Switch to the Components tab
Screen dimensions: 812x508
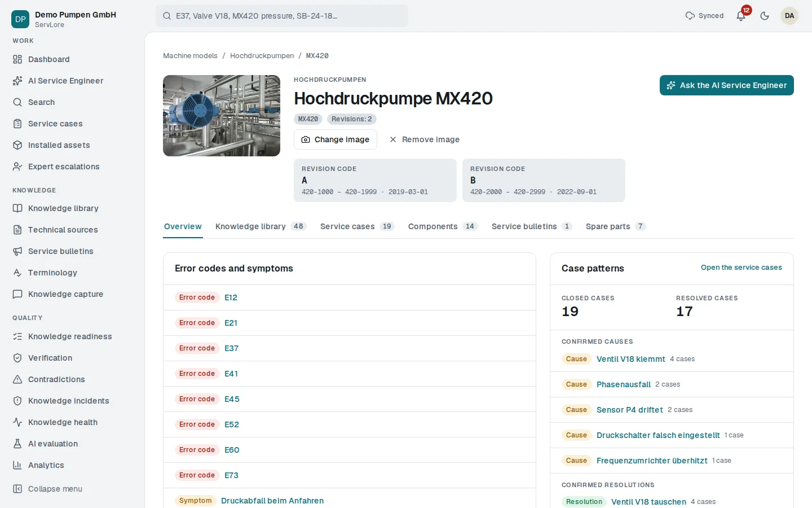pyautogui.click(x=443, y=226)
